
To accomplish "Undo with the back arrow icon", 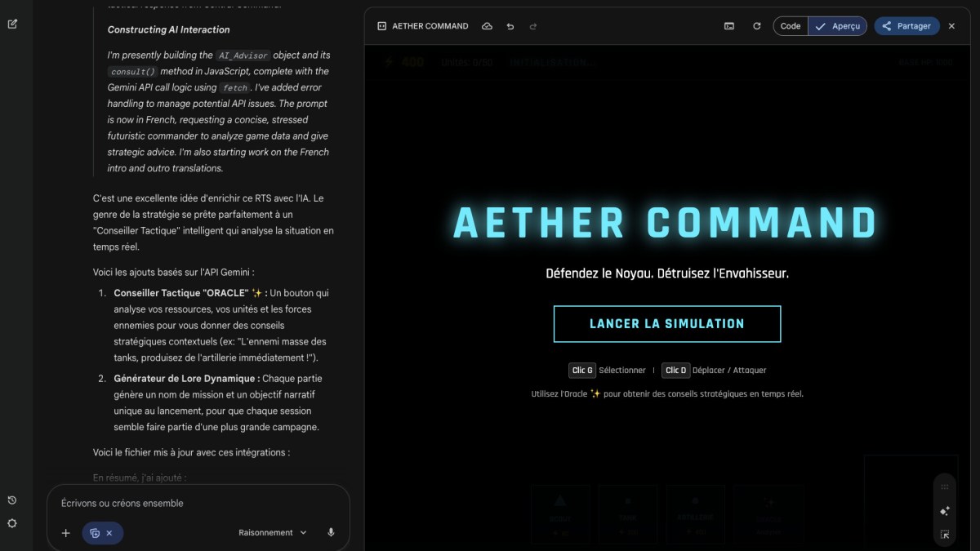I will coord(510,26).
